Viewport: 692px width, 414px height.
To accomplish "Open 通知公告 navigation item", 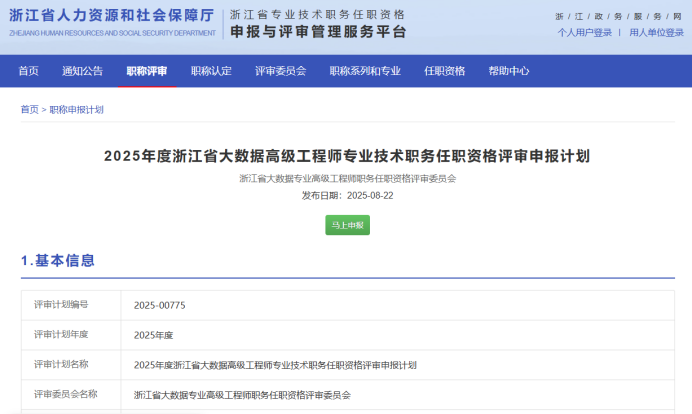I will (82, 71).
